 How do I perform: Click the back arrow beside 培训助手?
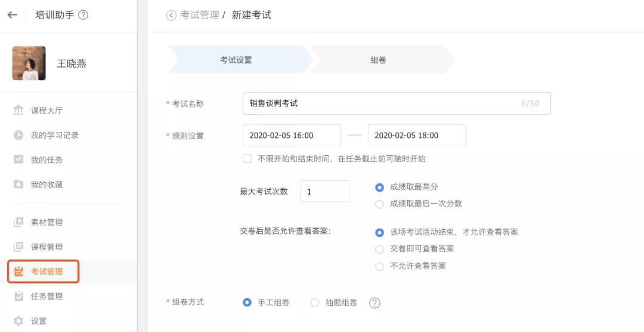point(12,16)
